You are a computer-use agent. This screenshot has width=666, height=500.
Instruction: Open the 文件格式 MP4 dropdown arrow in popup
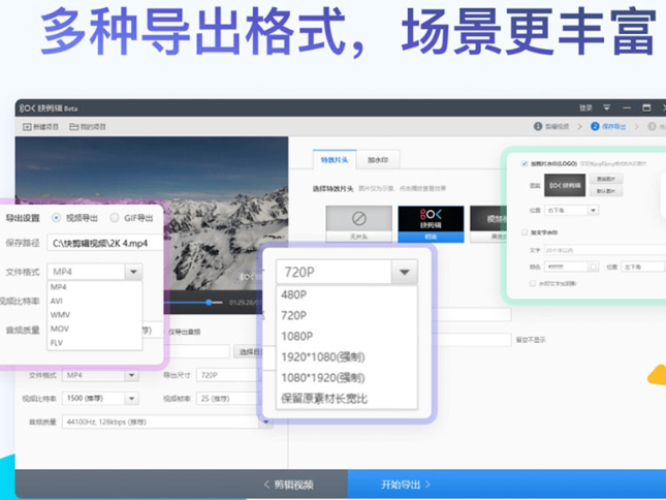click(x=133, y=271)
